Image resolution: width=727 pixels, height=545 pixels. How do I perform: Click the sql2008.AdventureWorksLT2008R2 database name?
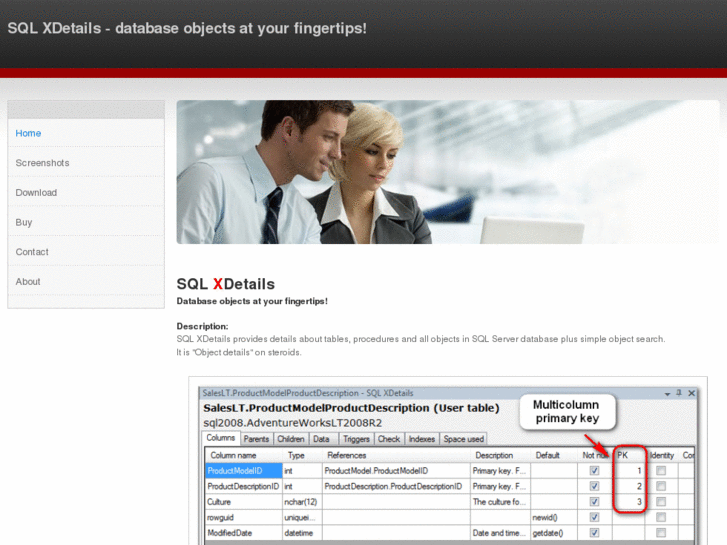[293, 423]
